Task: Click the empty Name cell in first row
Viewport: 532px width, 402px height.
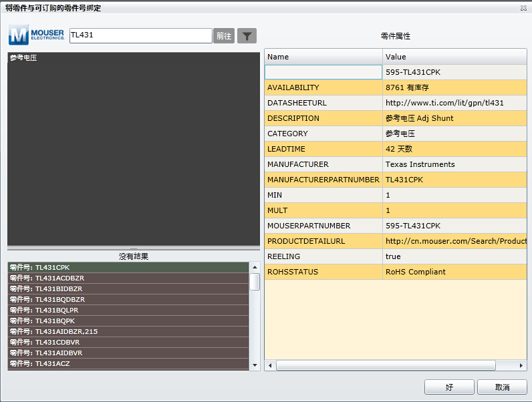Action: 323,72
